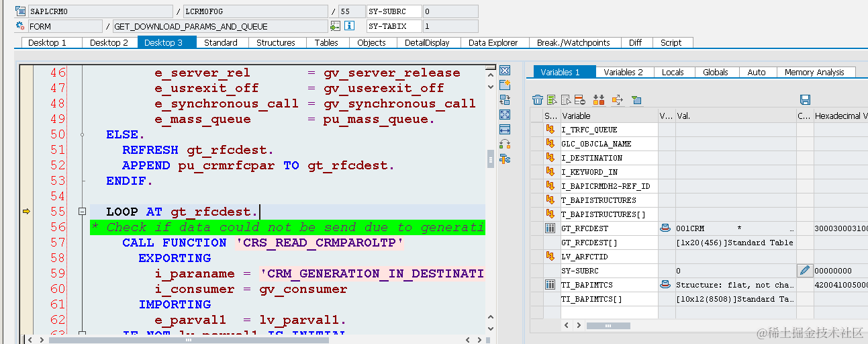Viewport: 868px width, 344px height.
Task: Click the header-line hat icon for GT_RFCDEST
Action: click(665, 228)
